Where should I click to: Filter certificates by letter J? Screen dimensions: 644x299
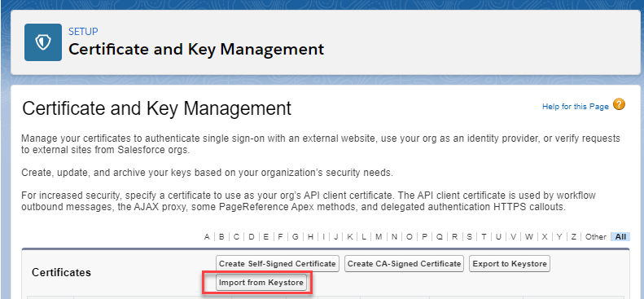336,237
